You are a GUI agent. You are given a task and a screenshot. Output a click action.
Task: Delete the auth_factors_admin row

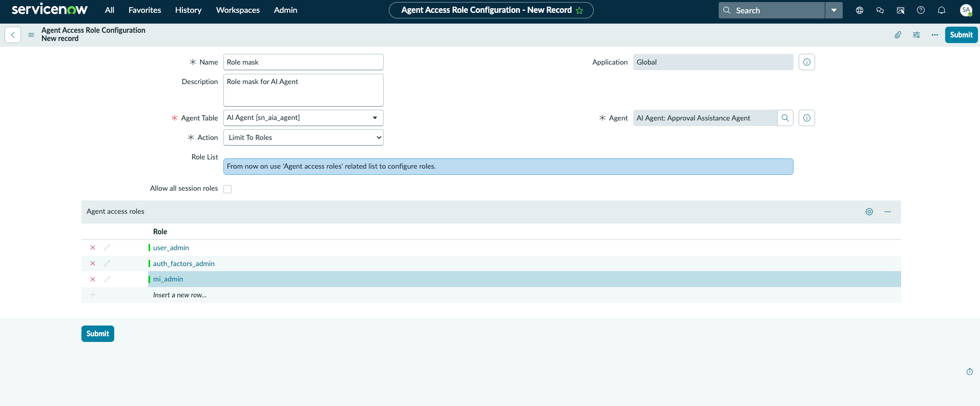(x=93, y=263)
